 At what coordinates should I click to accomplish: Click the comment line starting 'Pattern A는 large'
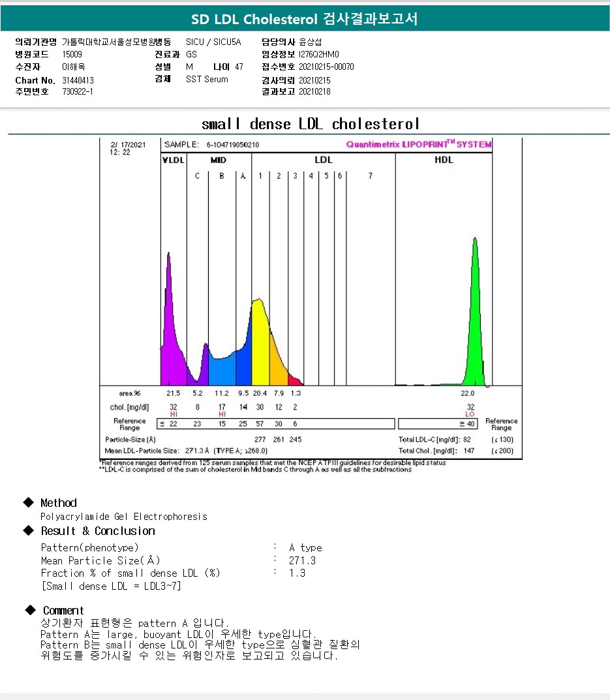coord(178,634)
